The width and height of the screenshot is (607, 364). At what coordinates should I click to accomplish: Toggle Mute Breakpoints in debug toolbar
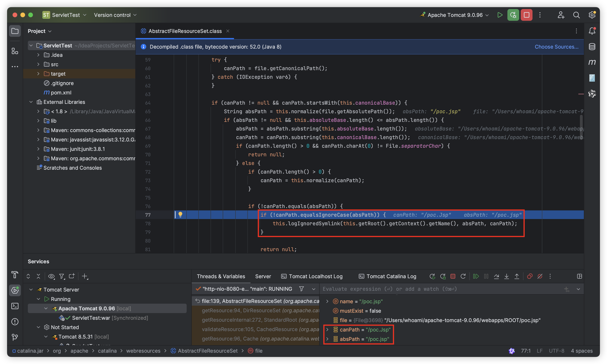pyautogui.click(x=540, y=276)
